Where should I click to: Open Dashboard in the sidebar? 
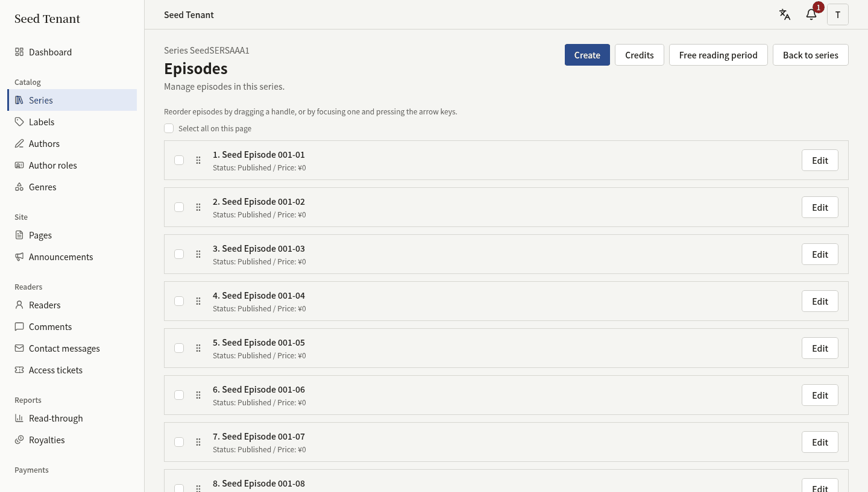pyautogui.click(x=72, y=52)
